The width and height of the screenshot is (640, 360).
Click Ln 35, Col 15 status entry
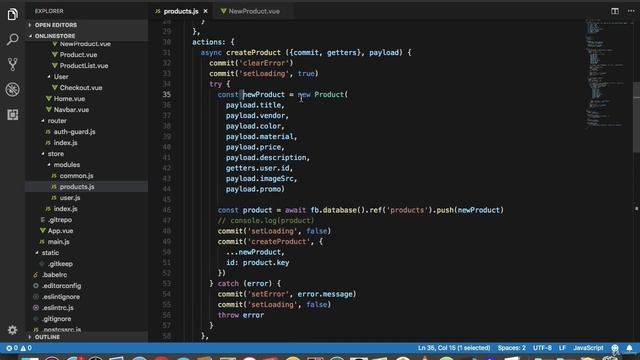point(454,348)
